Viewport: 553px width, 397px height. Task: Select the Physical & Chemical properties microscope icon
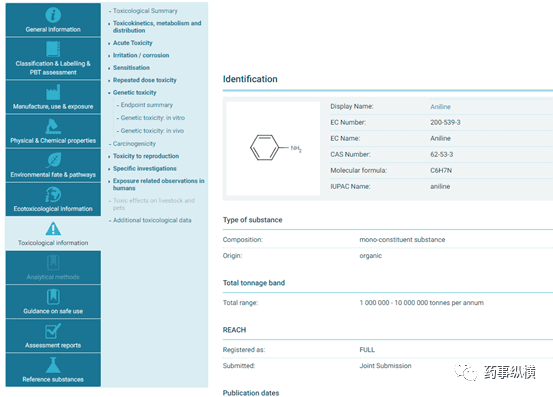point(53,126)
